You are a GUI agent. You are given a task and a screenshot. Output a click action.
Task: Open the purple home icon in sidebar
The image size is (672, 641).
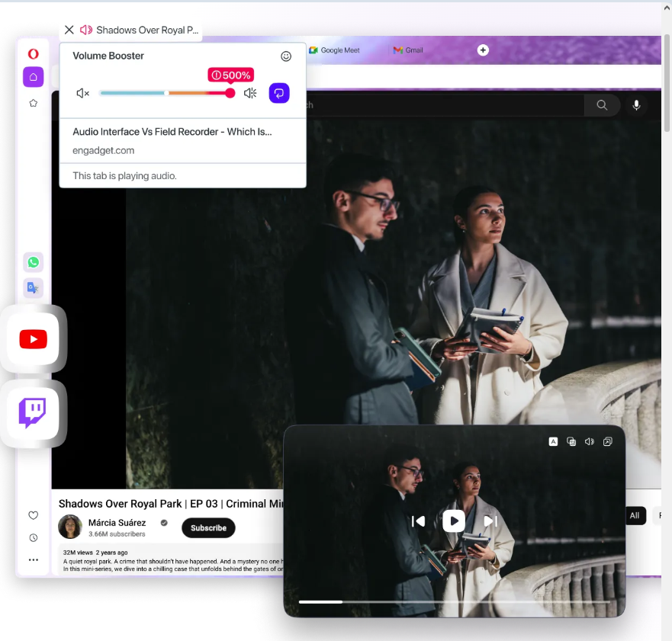[x=33, y=77]
